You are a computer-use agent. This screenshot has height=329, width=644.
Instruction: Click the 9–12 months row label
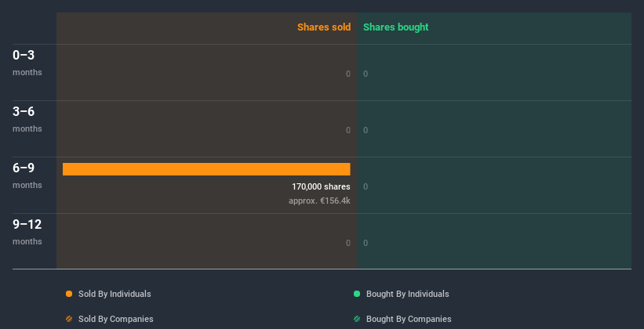(27, 231)
